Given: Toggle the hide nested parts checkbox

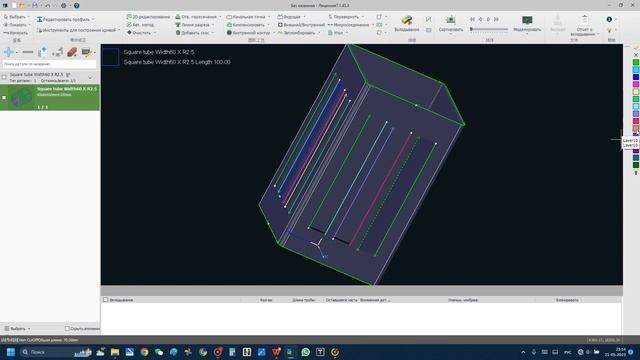Looking at the screenshot, I should point(67,328).
